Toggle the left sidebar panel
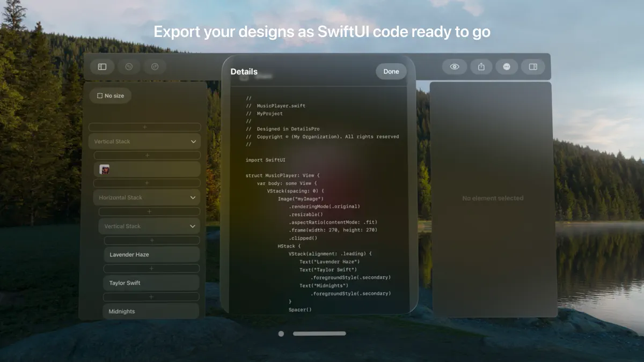The width and height of the screenshot is (644, 362). (101, 67)
